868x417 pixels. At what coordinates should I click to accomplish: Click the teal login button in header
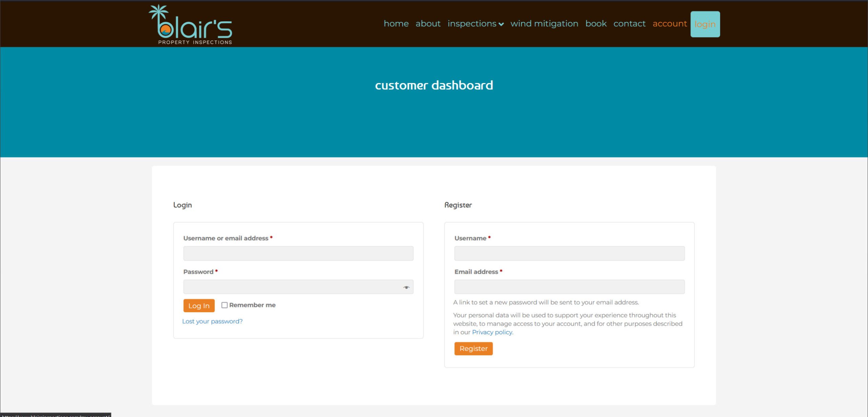point(705,24)
